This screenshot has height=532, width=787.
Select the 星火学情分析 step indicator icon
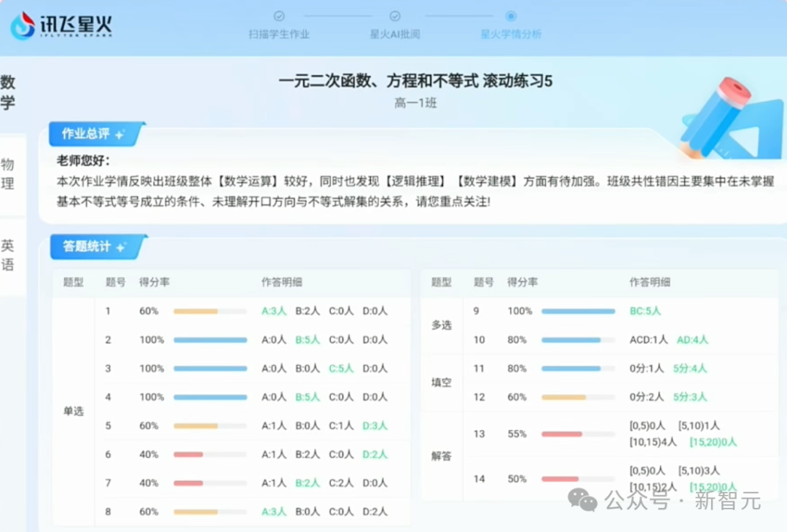point(511,16)
